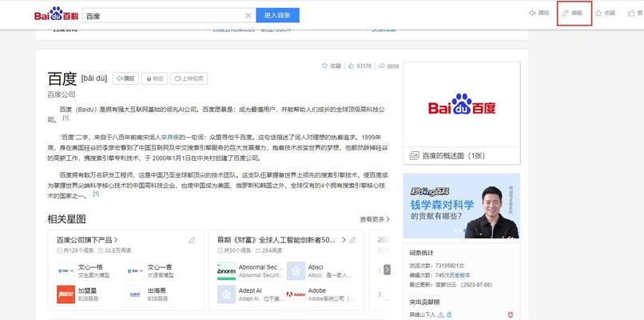
Task: Click the 百度公司 subtitle text
Action: (62, 94)
